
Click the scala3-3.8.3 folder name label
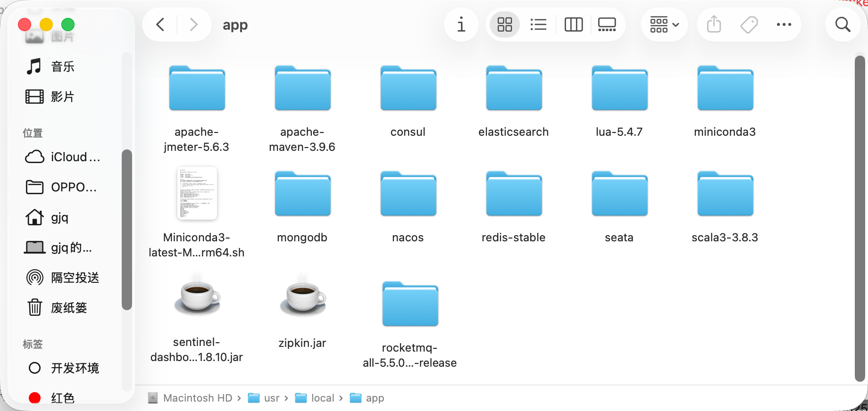[725, 238]
